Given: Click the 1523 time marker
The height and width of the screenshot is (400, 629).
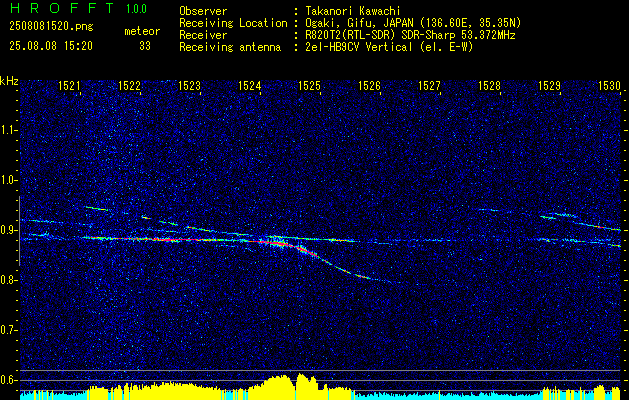Looking at the screenshot, I should tap(189, 85).
